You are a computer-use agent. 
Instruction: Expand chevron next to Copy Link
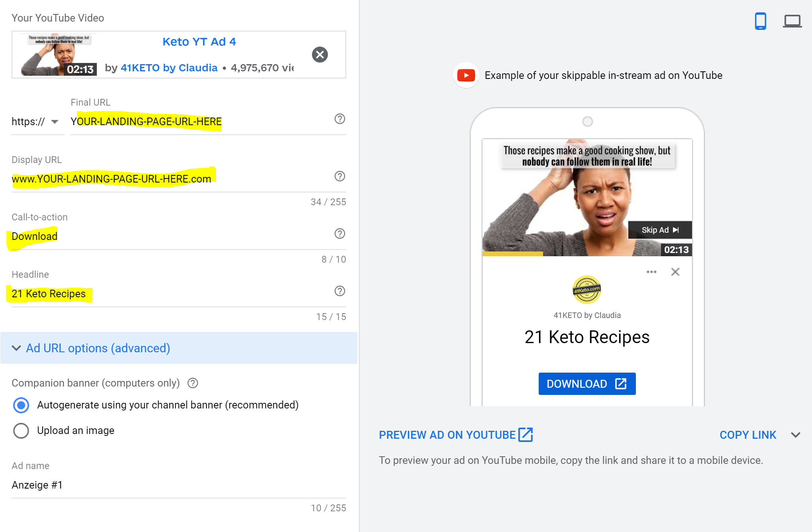click(x=796, y=435)
